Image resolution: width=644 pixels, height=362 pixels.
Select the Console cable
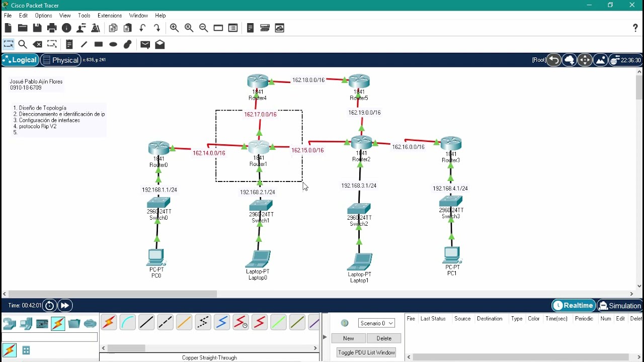click(128, 322)
